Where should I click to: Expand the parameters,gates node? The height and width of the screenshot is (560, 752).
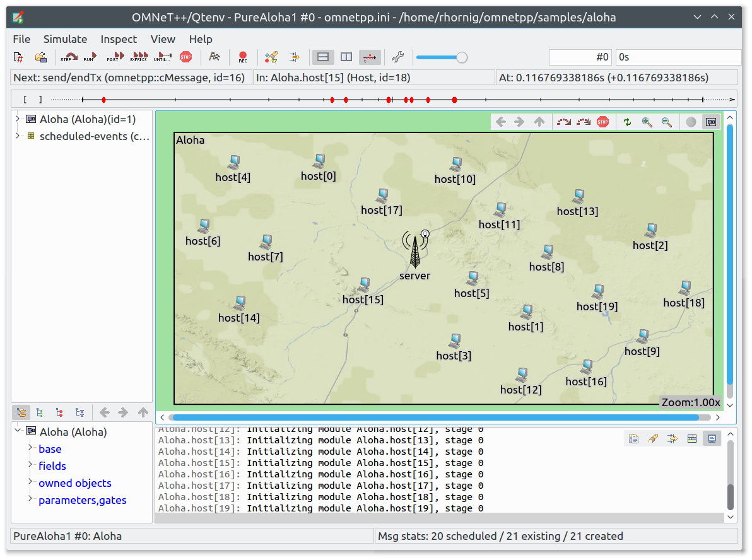pyautogui.click(x=30, y=499)
